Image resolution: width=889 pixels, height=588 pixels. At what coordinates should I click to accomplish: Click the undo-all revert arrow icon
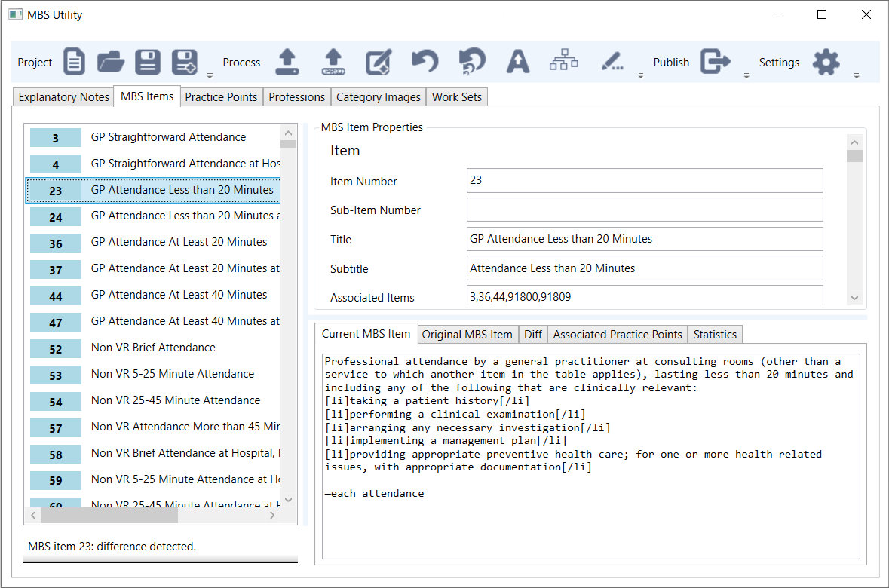tap(472, 61)
